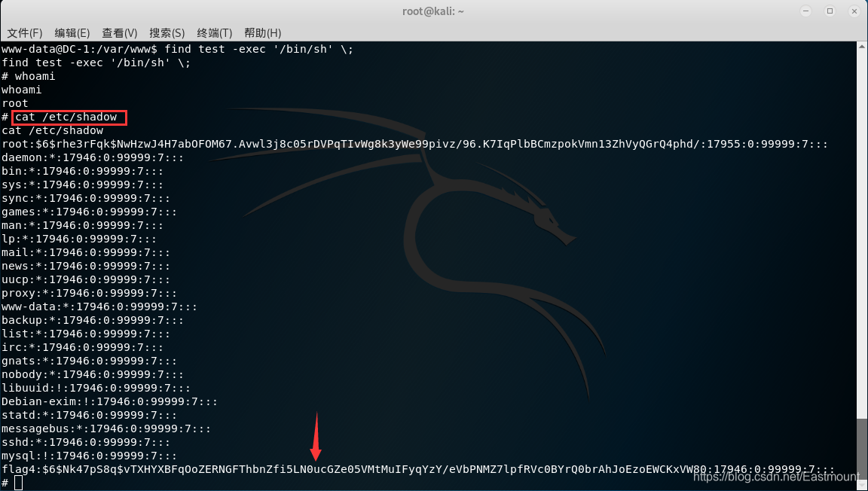Open the 搜索(S) menu

tap(167, 33)
